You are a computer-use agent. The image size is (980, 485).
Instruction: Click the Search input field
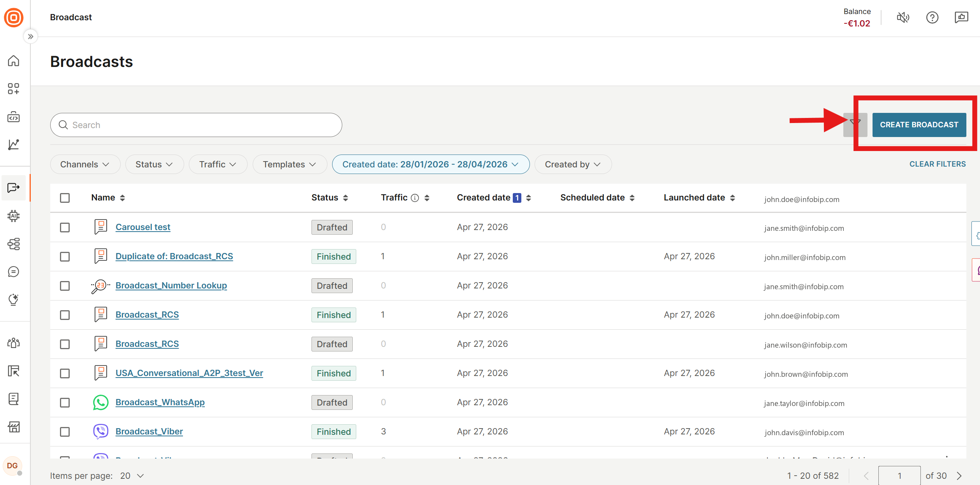[196, 125]
